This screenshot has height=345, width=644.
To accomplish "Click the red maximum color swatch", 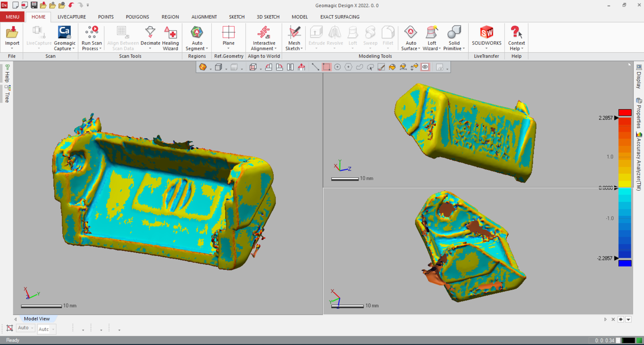I will tap(624, 112).
